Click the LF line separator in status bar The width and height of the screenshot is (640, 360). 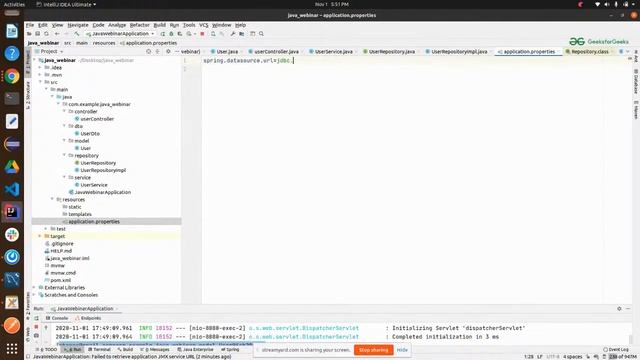[x=540, y=357]
